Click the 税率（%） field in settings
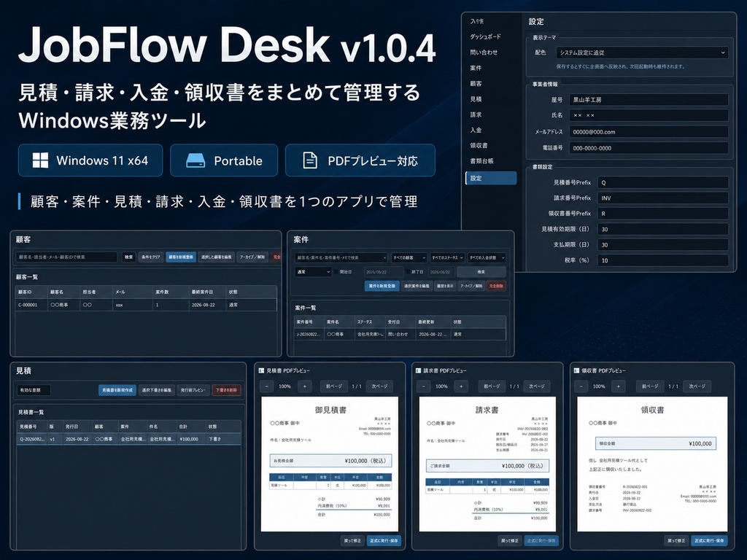The width and height of the screenshot is (747, 560). point(662,260)
